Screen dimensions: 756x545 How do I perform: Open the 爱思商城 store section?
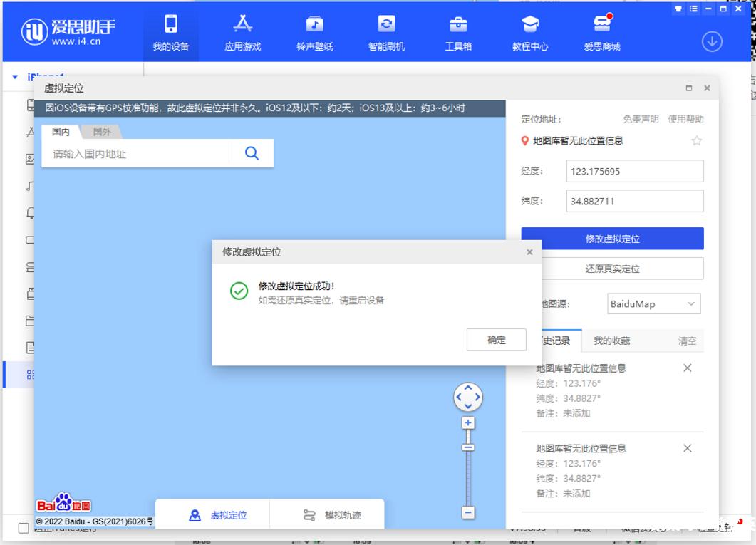tap(601, 32)
